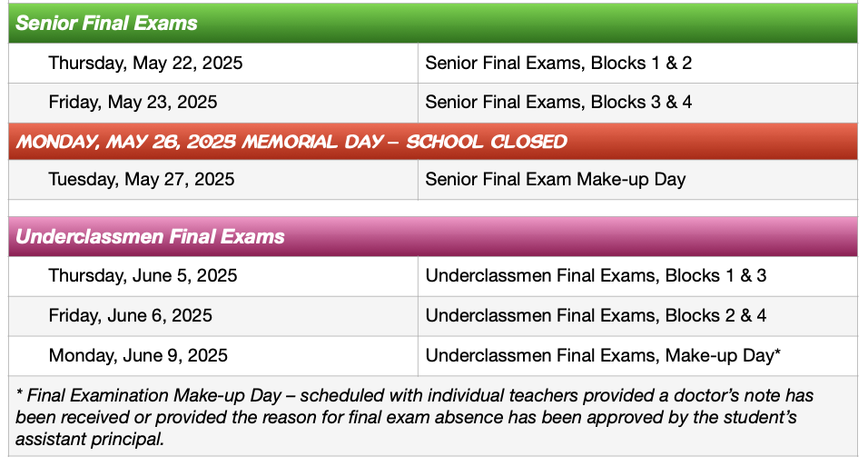Viewport: 868px width, 466px height.
Task: Click Underclassmen Final Exams, Blocks 2 & 4
Action: tap(596, 316)
